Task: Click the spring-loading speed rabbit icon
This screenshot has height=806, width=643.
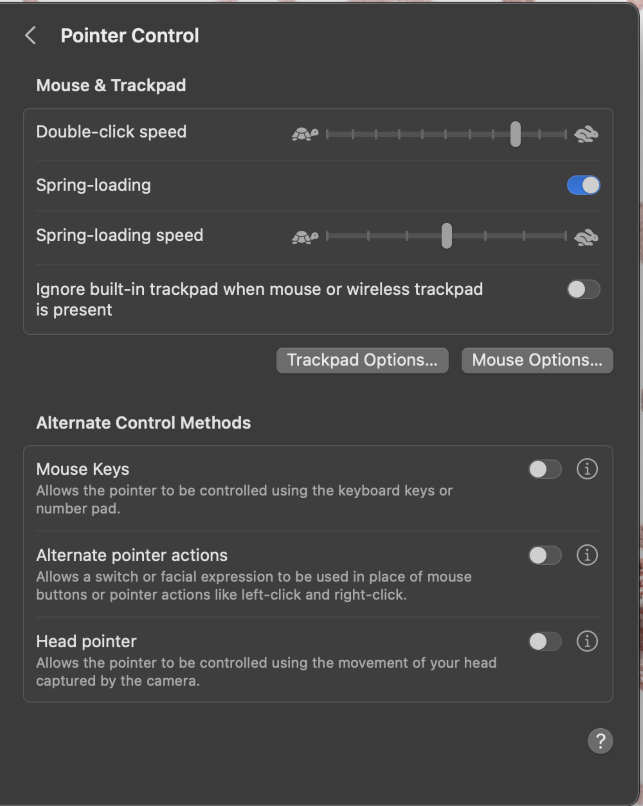Action: point(586,237)
